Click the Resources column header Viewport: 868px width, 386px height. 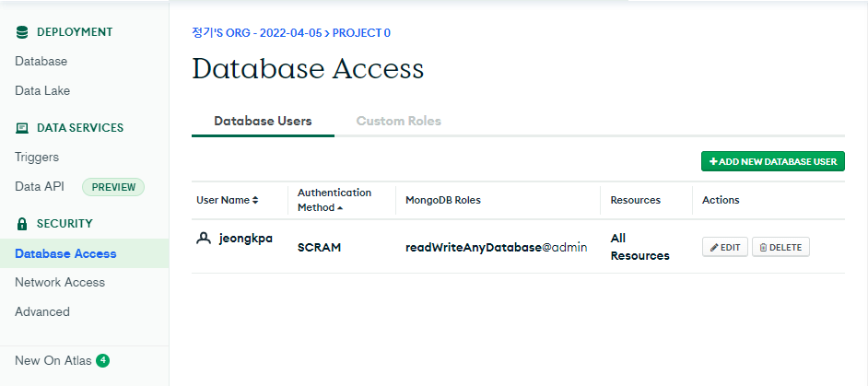coord(636,200)
